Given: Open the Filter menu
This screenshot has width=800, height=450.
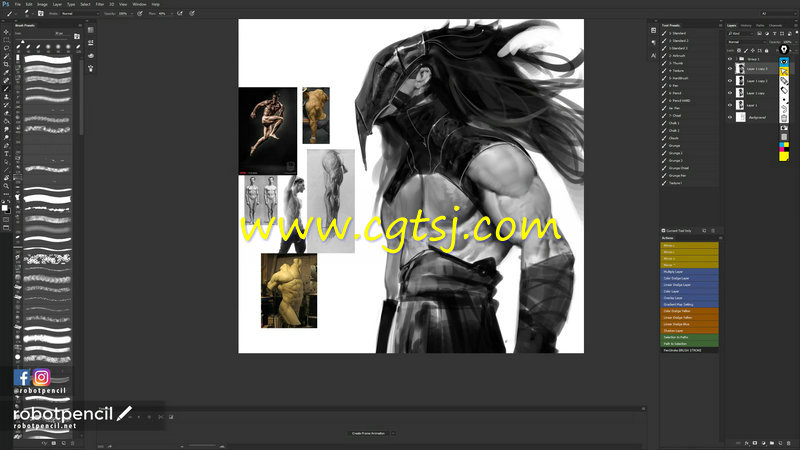Looking at the screenshot, I should 100,4.
